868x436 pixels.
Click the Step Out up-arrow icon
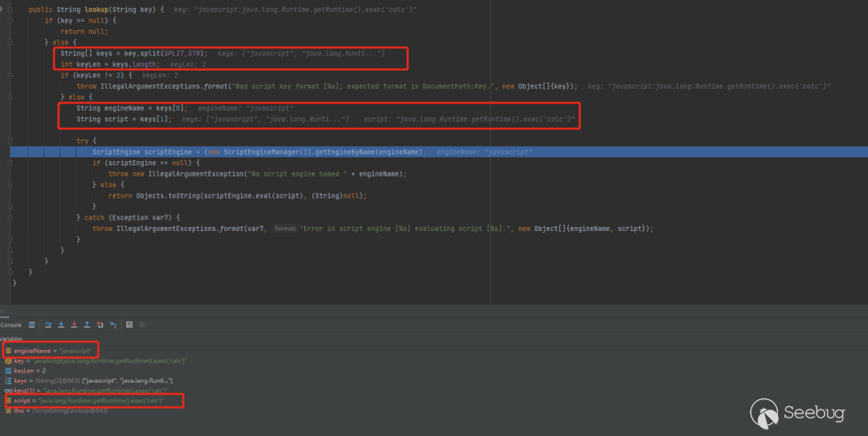point(87,325)
